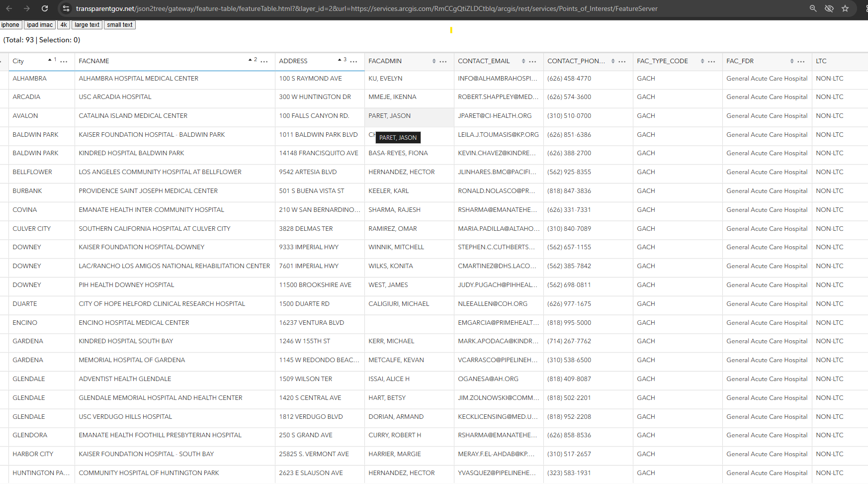Click the "4k" preset button
868x484 pixels.
(64, 25)
